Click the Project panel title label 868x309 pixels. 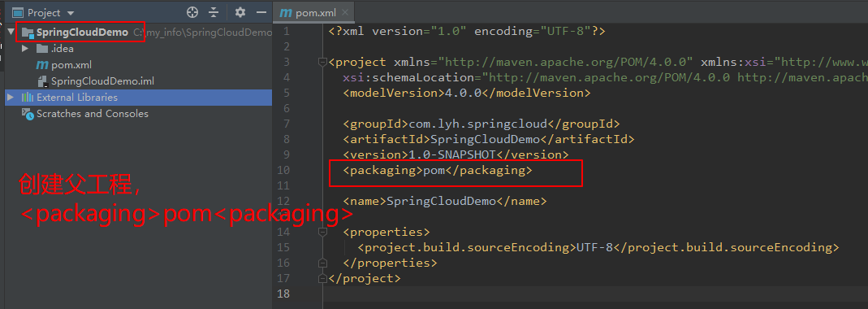click(44, 13)
